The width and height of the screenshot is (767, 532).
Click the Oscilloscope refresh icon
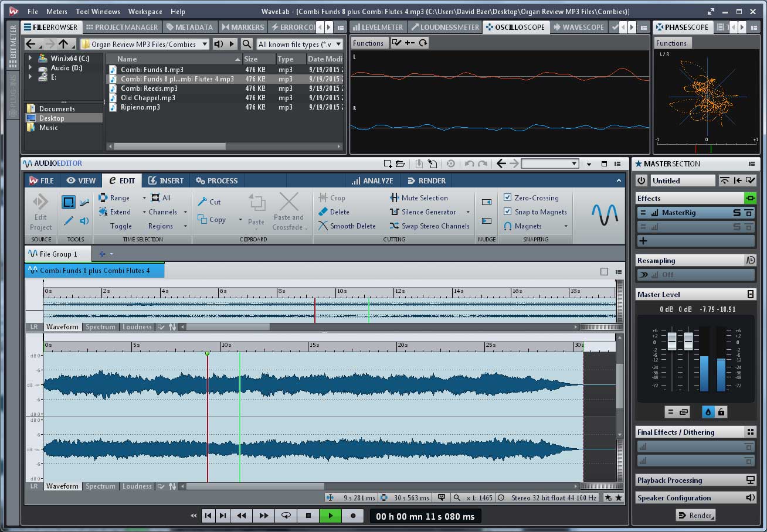tap(423, 43)
